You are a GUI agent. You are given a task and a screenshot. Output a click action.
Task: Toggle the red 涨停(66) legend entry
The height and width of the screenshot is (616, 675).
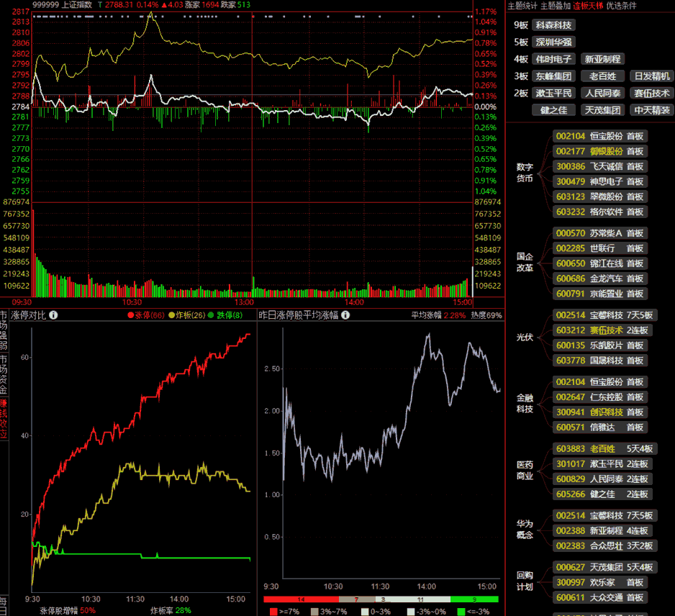146,315
